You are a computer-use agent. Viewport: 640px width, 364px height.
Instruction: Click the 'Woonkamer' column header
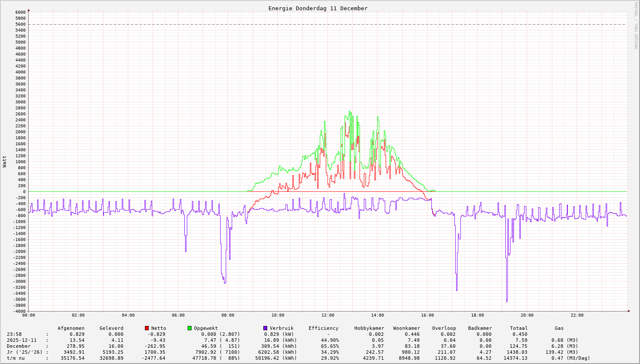tap(406, 328)
